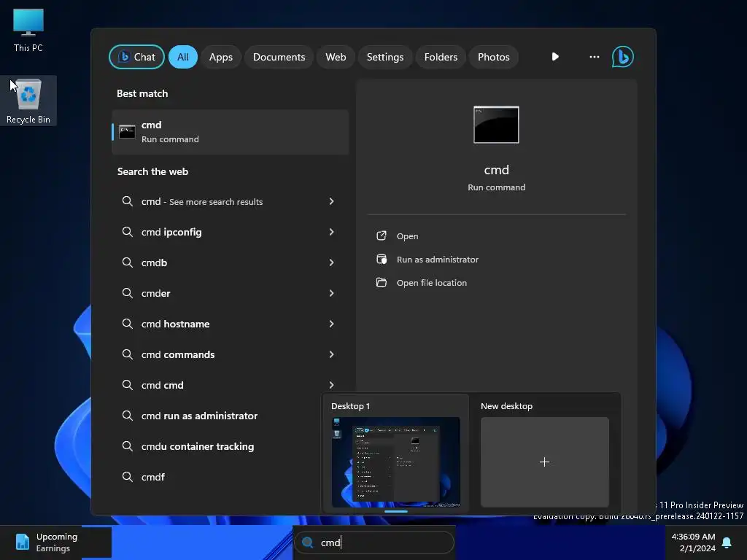Open the Bing Chat filter tab
This screenshot has width=747, height=560.
(x=136, y=57)
